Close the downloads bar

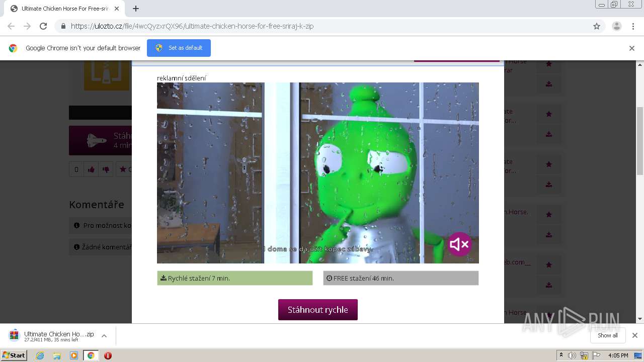click(x=635, y=335)
